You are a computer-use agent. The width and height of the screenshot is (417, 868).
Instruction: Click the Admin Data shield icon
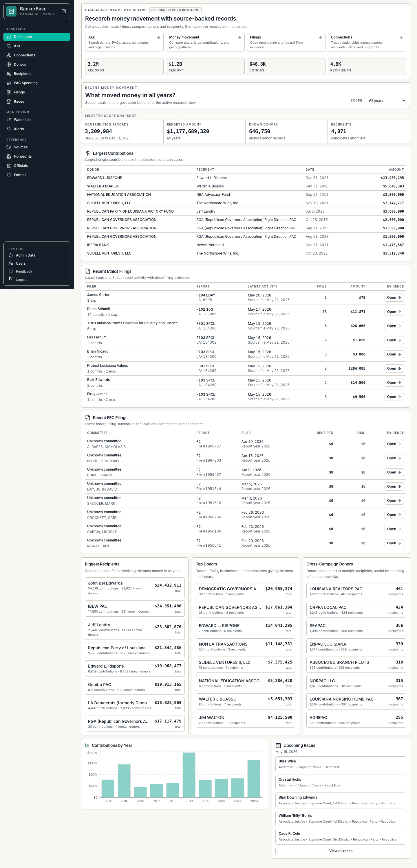point(11,255)
